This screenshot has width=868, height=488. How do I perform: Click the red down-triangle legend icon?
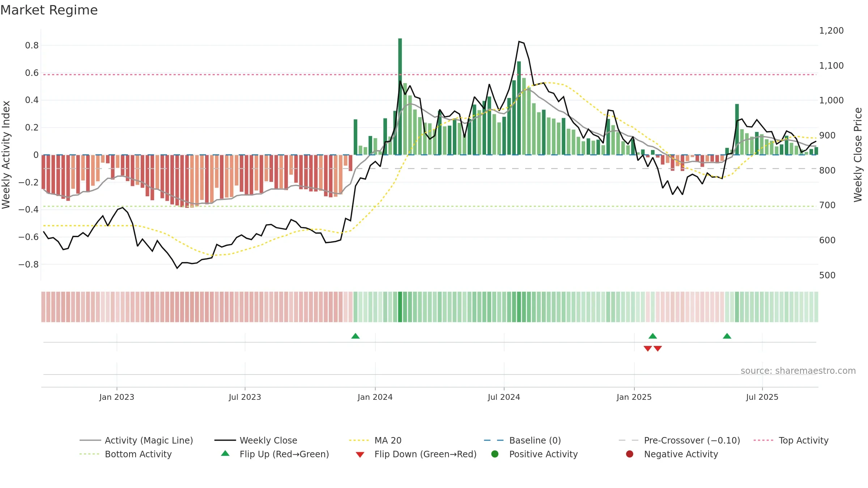360,455
